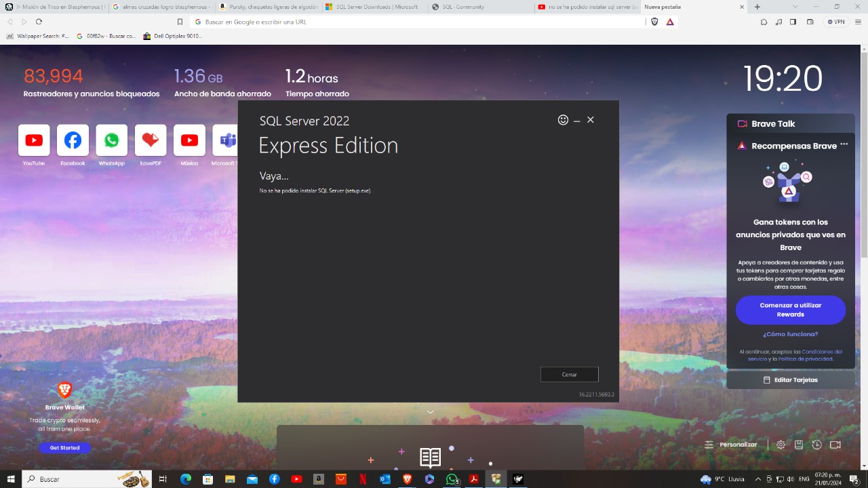Switch to the YouTube no se ha podido instalar tab
Image resolution: width=868 pixels, height=488 pixels.
588,7
